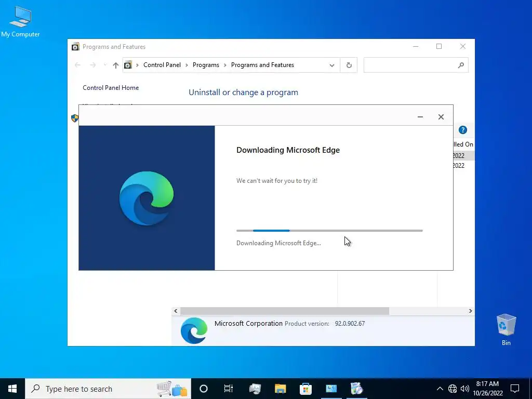Click the blue help question mark icon
Viewport: 532px width, 399px height.
pyautogui.click(x=463, y=130)
